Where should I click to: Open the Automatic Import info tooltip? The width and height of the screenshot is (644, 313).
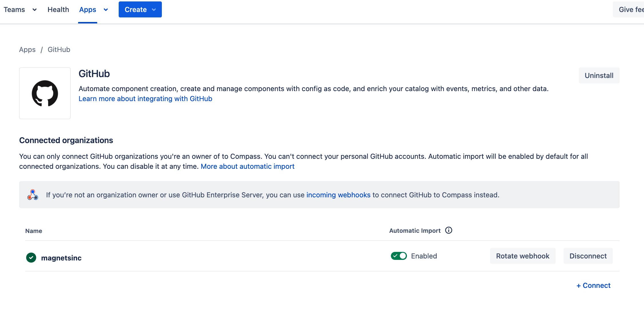pos(449,230)
